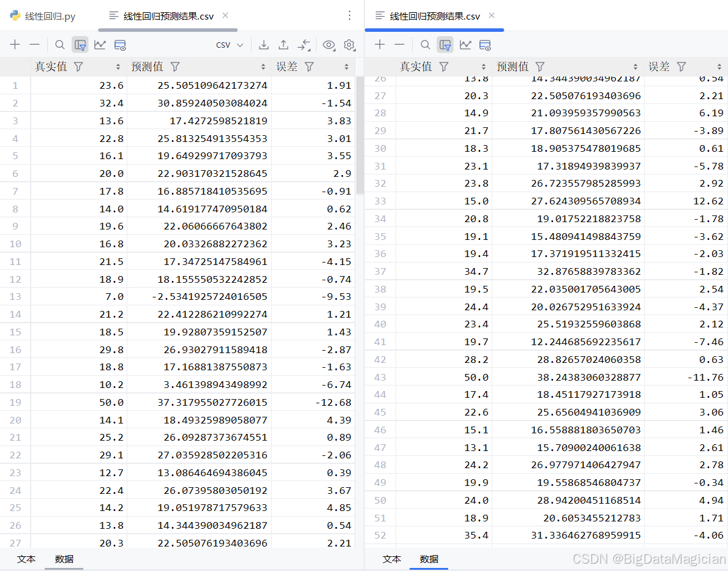
Task: Open search magnifier in left pane toolbar
Action: click(x=59, y=45)
